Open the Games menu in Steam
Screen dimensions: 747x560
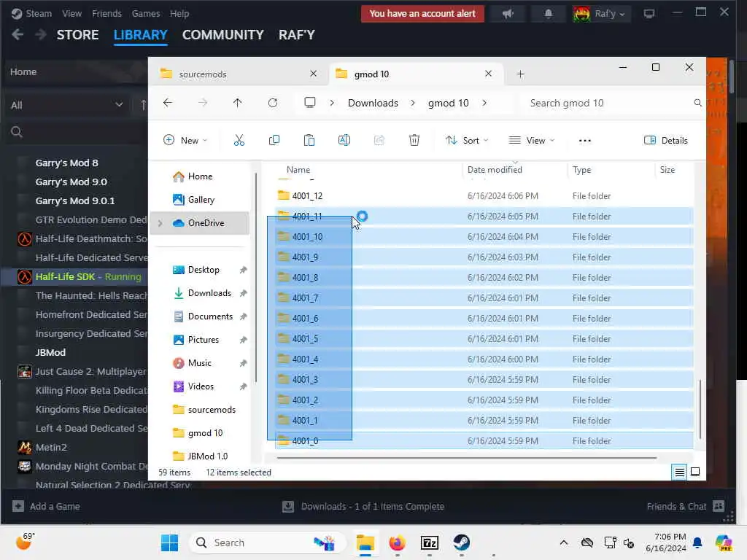pyautogui.click(x=146, y=14)
